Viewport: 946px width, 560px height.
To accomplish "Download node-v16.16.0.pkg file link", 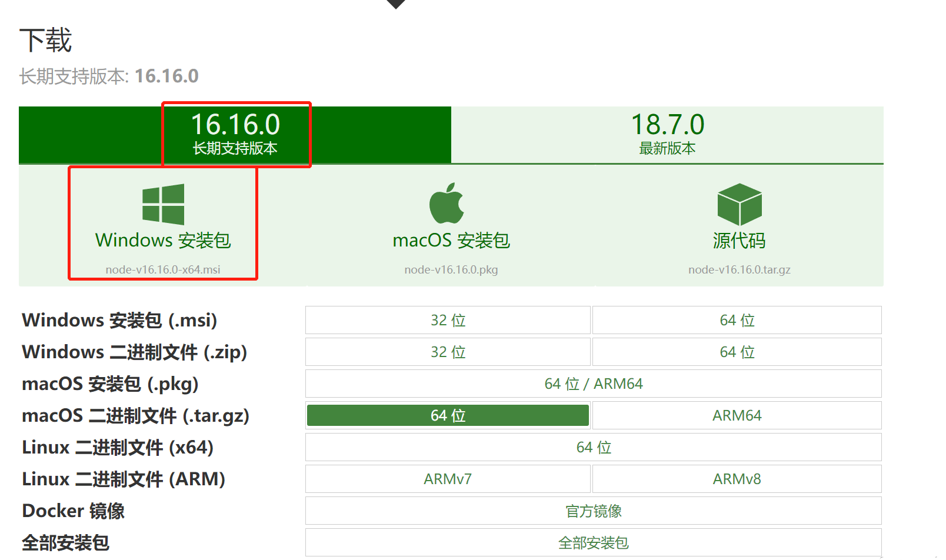I will 451,269.
